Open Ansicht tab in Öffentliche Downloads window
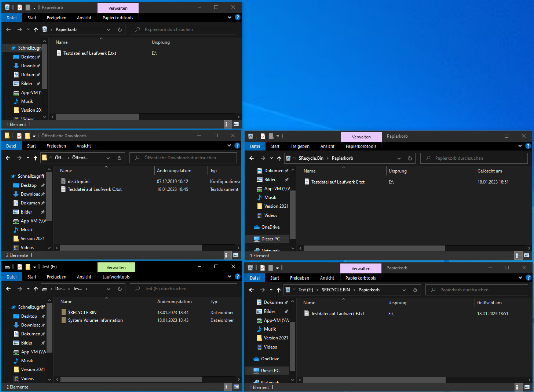Viewport: 534px width, 392px height. click(x=84, y=146)
